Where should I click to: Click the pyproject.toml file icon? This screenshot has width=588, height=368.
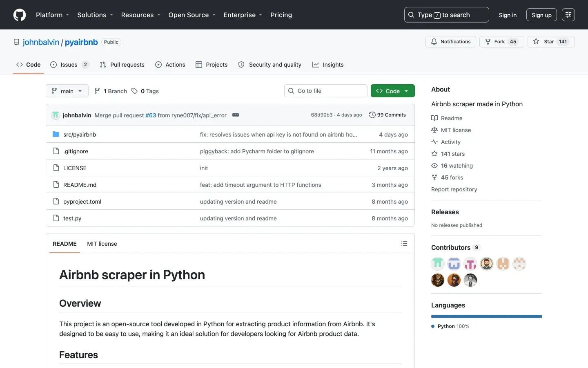click(x=56, y=201)
